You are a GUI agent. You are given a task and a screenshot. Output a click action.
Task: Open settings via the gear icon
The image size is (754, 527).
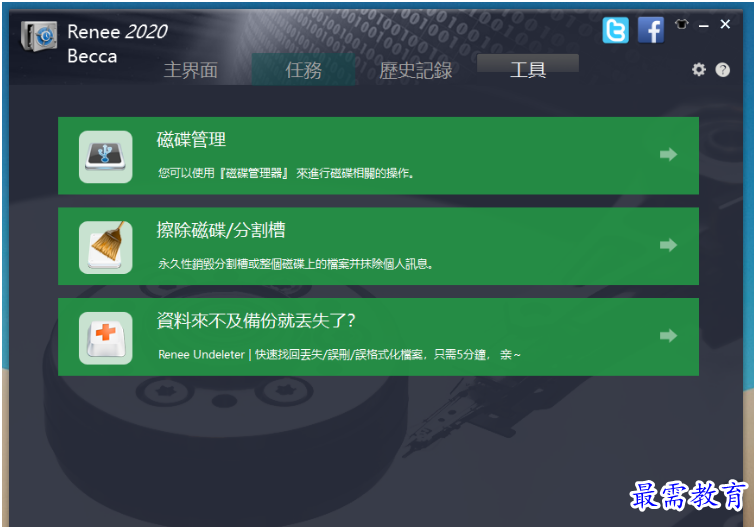click(x=699, y=70)
